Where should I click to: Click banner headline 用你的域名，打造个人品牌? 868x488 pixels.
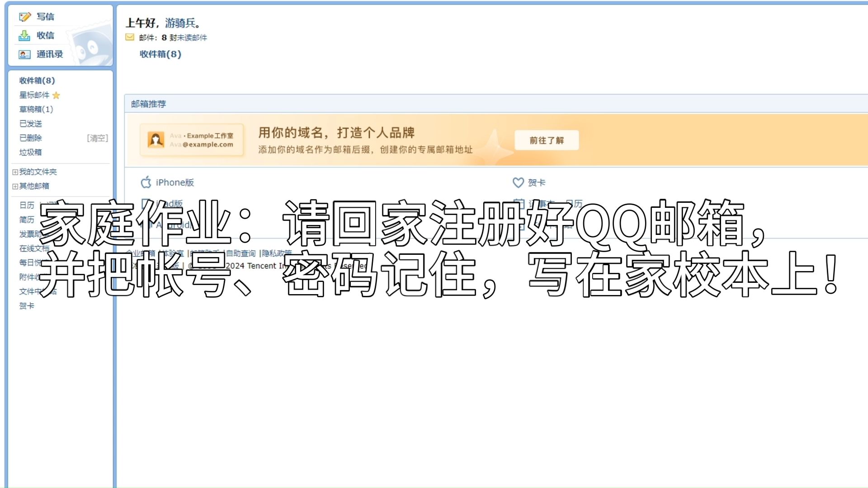336,133
